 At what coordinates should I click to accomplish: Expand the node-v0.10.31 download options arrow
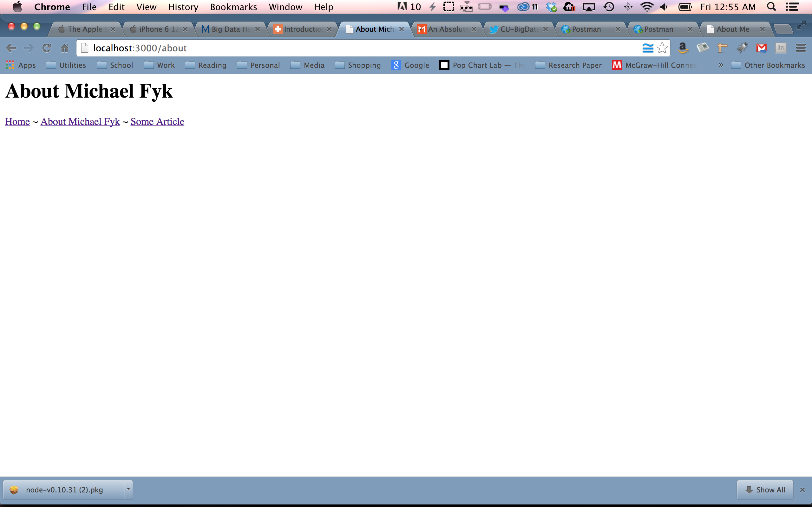click(x=128, y=489)
